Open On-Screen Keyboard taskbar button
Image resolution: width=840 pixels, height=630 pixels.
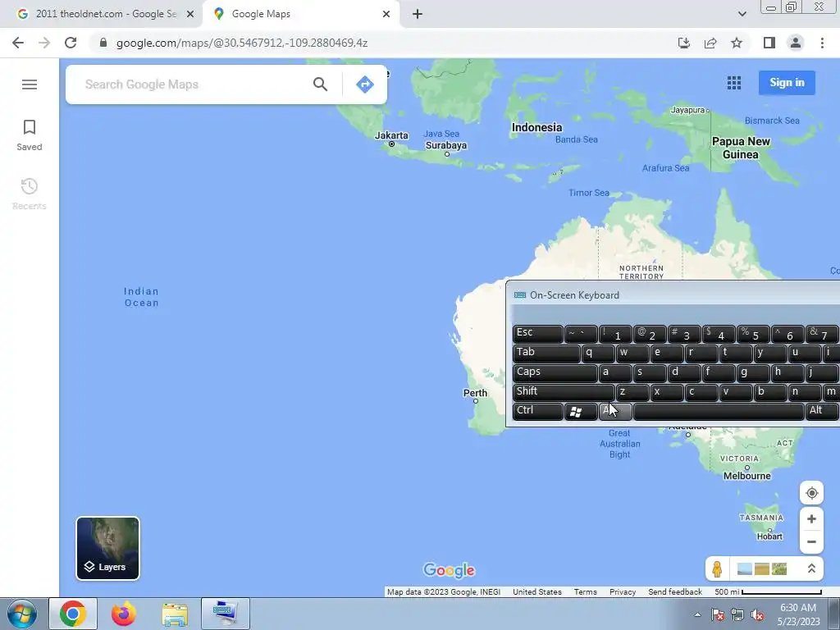(x=226, y=614)
